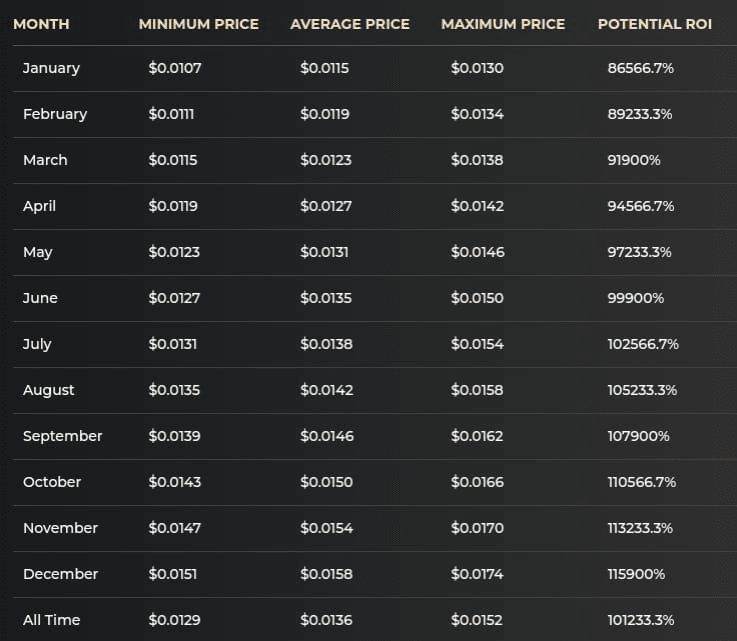Click the MONTH column header
This screenshot has width=737, height=641.
tap(39, 23)
